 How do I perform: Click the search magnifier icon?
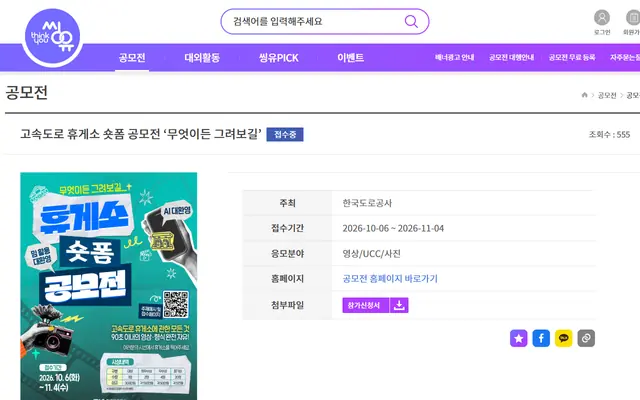point(411,21)
